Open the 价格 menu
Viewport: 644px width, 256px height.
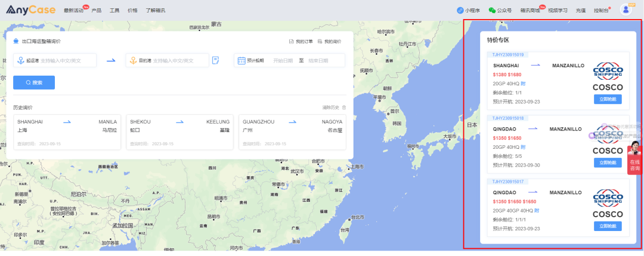tap(132, 10)
